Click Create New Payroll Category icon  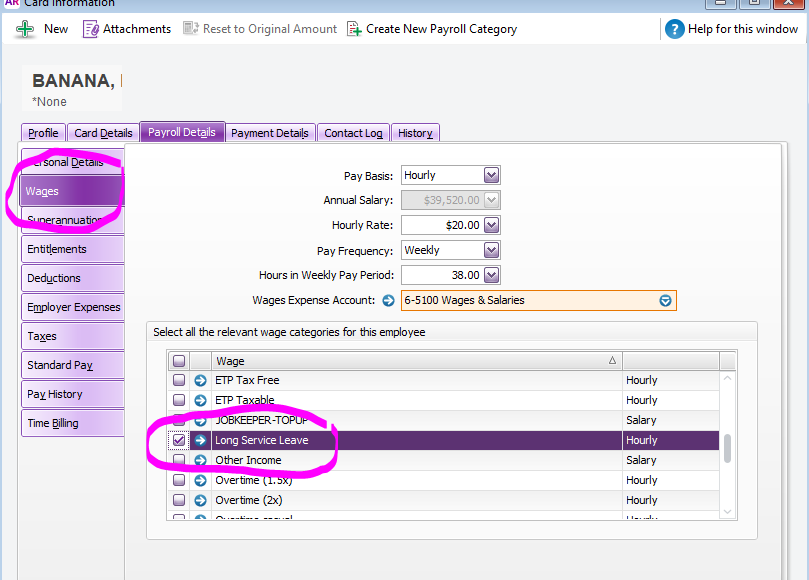coord(354,29)
